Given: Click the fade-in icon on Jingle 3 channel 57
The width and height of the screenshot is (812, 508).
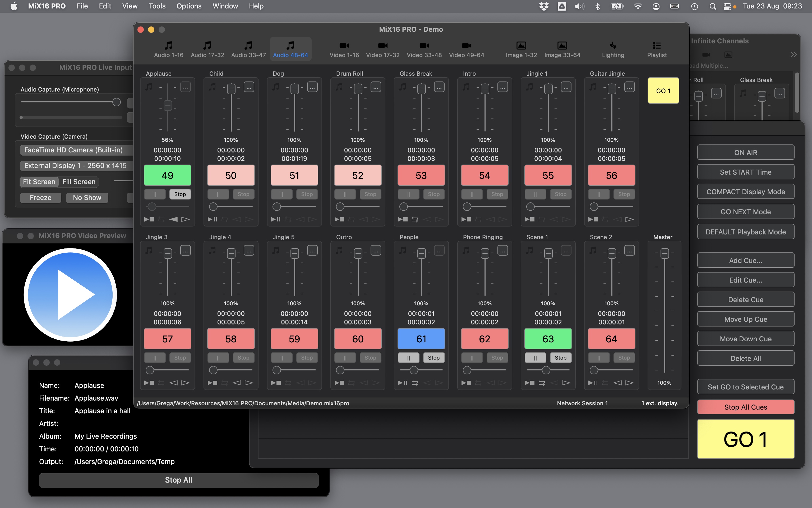Looking at the screenshot, I should click(x=173, y=383).
